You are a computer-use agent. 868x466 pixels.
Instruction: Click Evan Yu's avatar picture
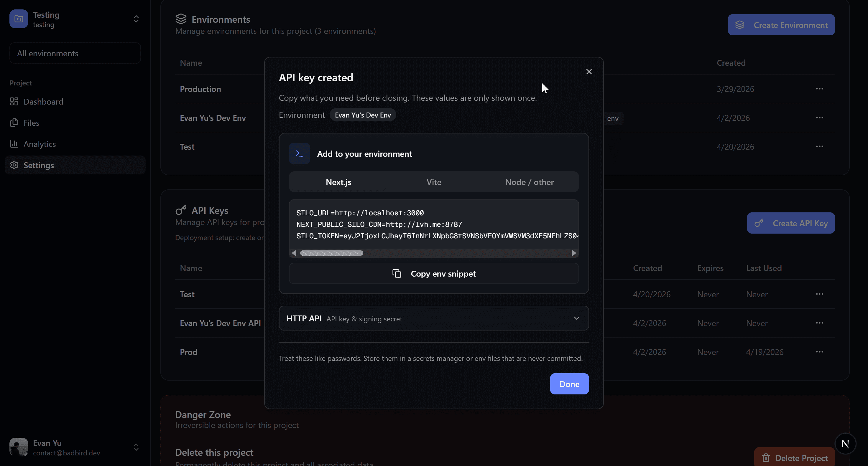click(19, 447)
